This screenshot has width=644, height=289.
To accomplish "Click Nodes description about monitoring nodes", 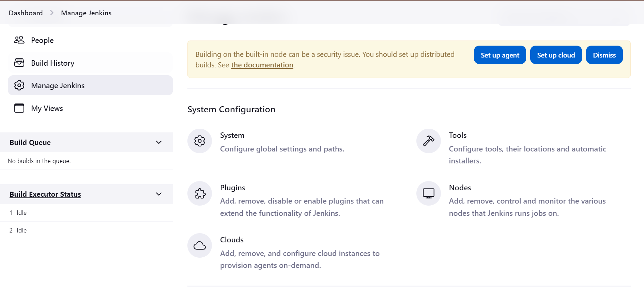I will pyautogui.click(x=527, y=207).
